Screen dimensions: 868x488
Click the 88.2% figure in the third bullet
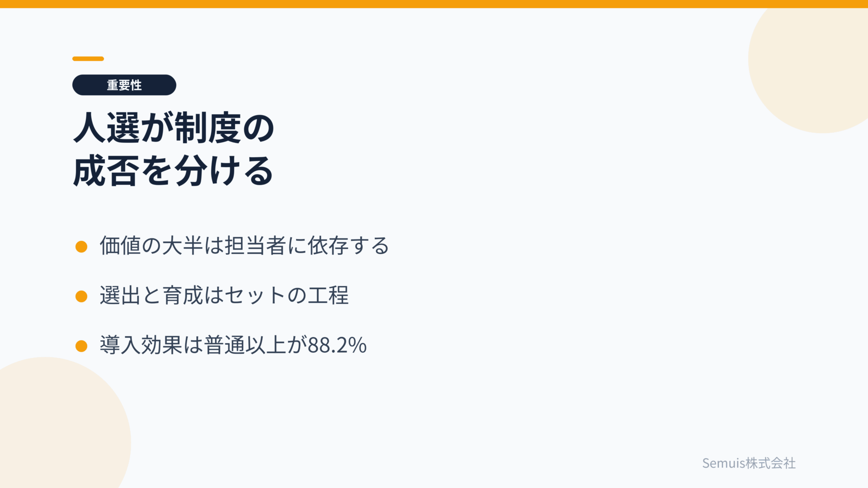(x=337, y=345)
